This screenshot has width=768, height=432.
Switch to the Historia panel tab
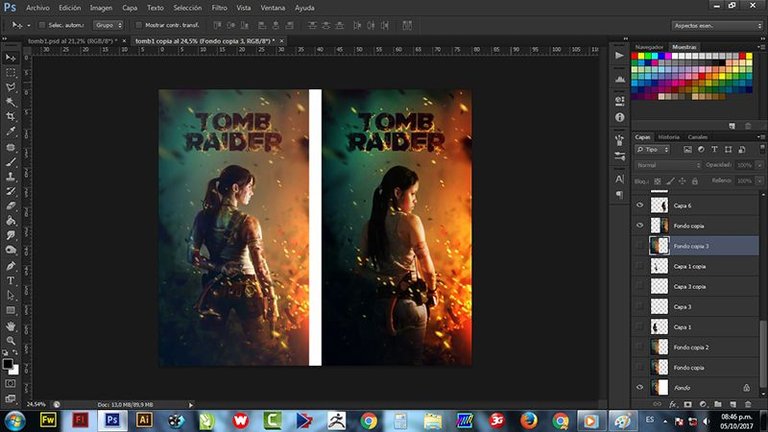pos(669,137)
